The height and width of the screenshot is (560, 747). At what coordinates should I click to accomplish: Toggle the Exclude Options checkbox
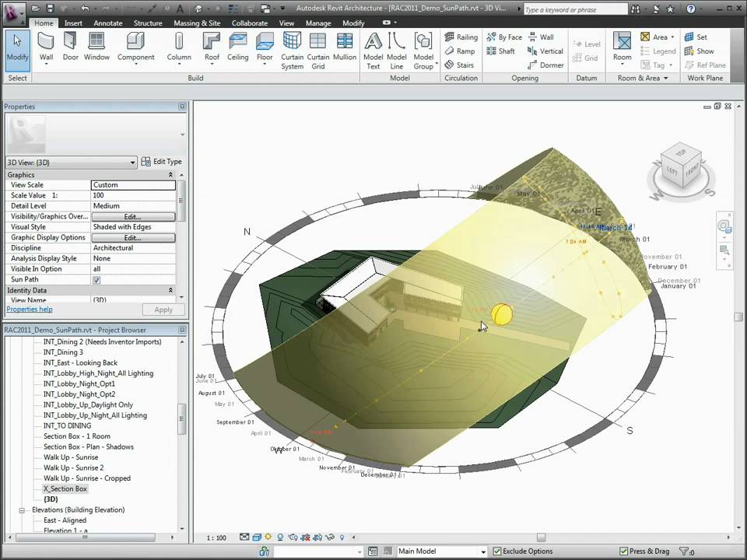pyautogui.click(x=497, y=551)
